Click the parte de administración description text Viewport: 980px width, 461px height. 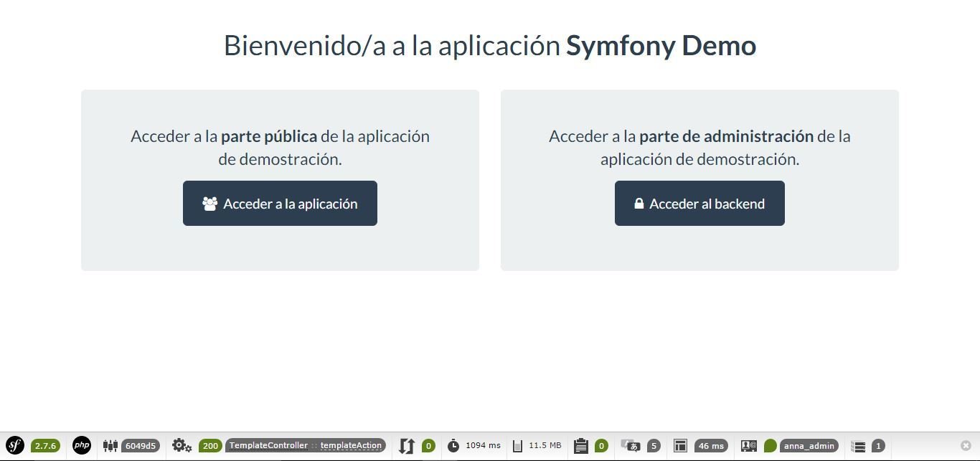click(699, 147)
